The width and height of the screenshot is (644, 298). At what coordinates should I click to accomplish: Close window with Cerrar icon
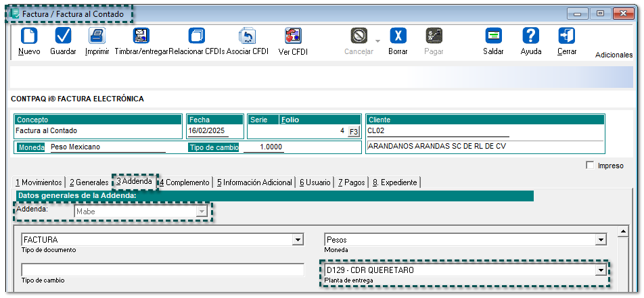pos(567,36)
